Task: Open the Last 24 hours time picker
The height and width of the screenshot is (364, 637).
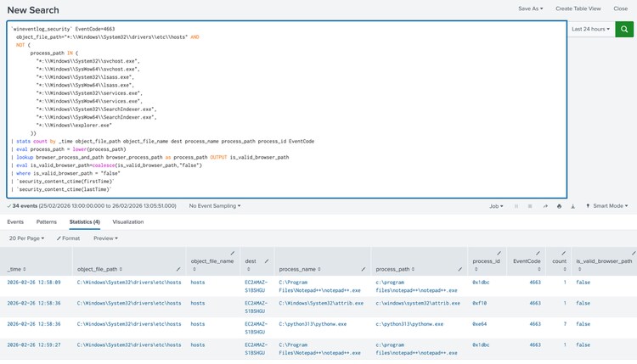Action: 590,29
